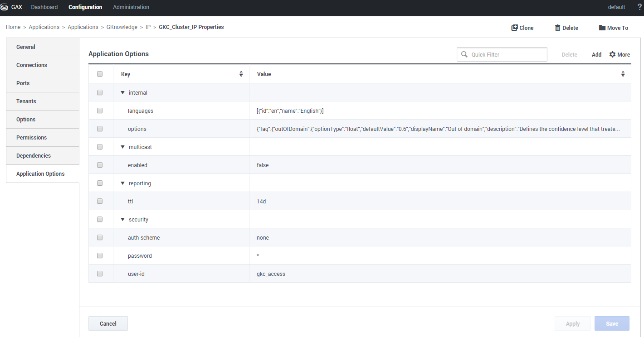Collapse the security section triangle
This screenshot has width=644, height=337.
click(x=122, y=220)
